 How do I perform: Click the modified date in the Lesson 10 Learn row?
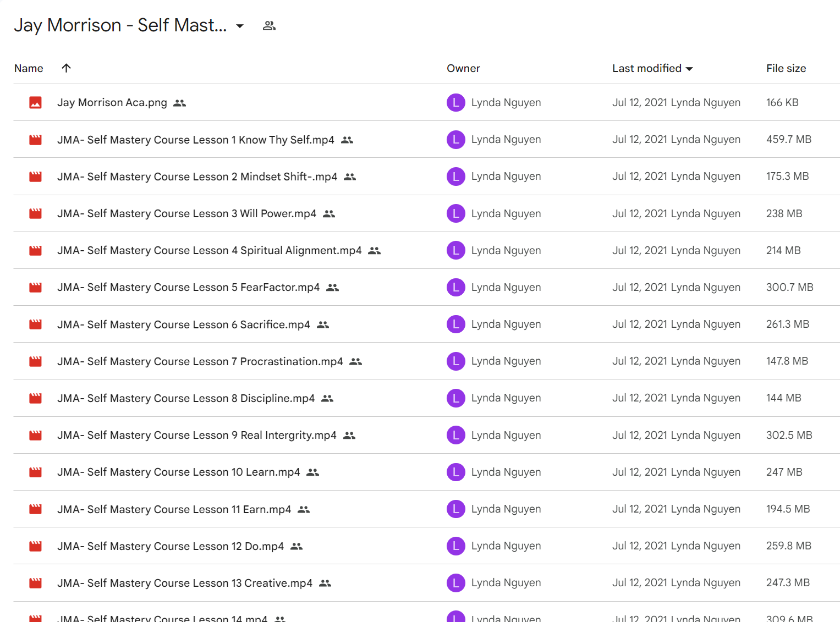point(676,472)
